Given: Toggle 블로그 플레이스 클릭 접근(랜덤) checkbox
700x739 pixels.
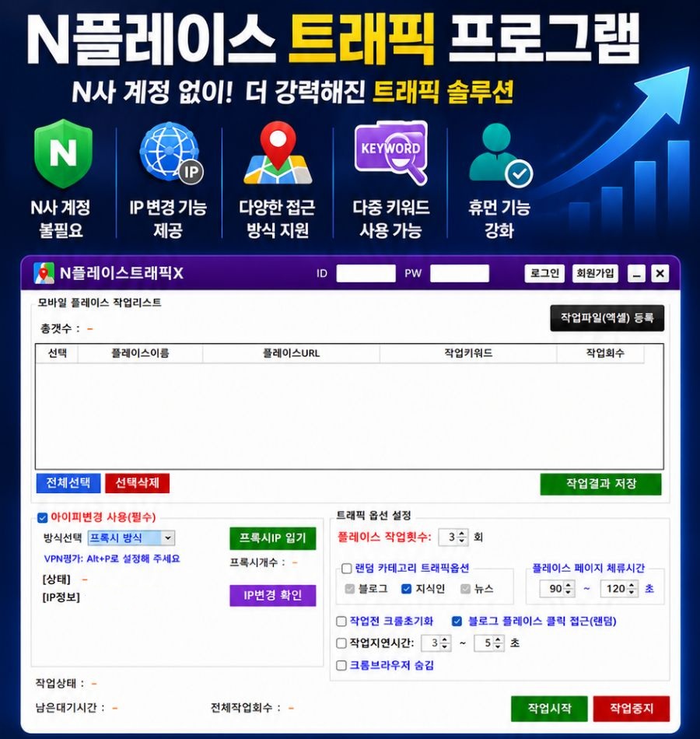Looking at the screenshot, I should [457, 622].
